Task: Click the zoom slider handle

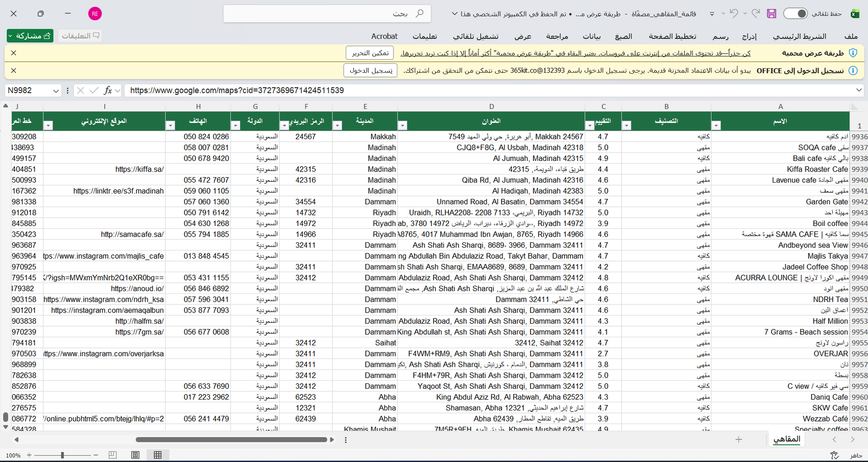Action: click(x=62, y=455)
